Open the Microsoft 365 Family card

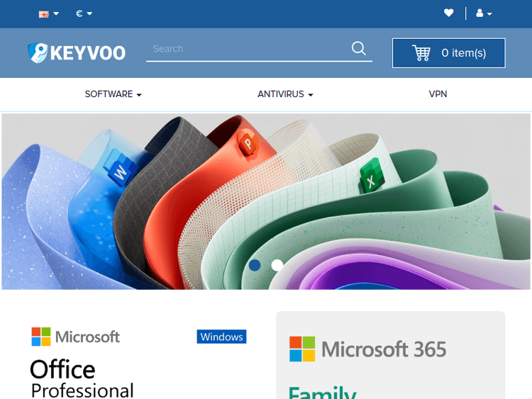[391, 355]
